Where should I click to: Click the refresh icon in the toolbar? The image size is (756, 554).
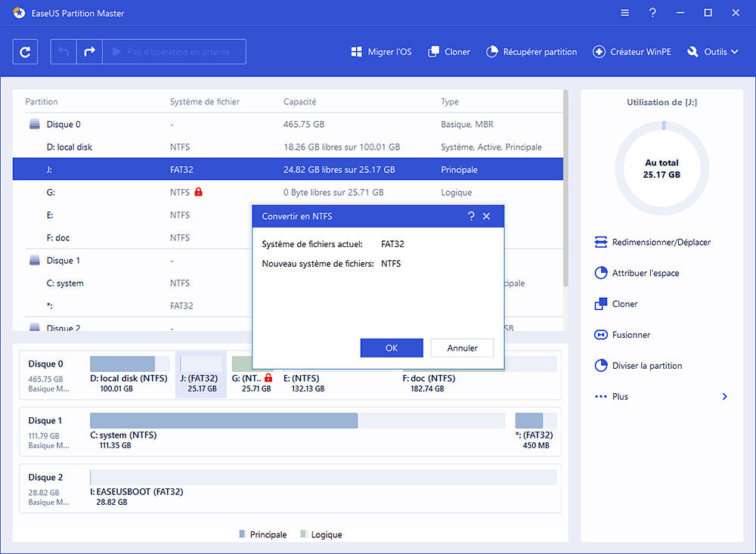point(25,52)
